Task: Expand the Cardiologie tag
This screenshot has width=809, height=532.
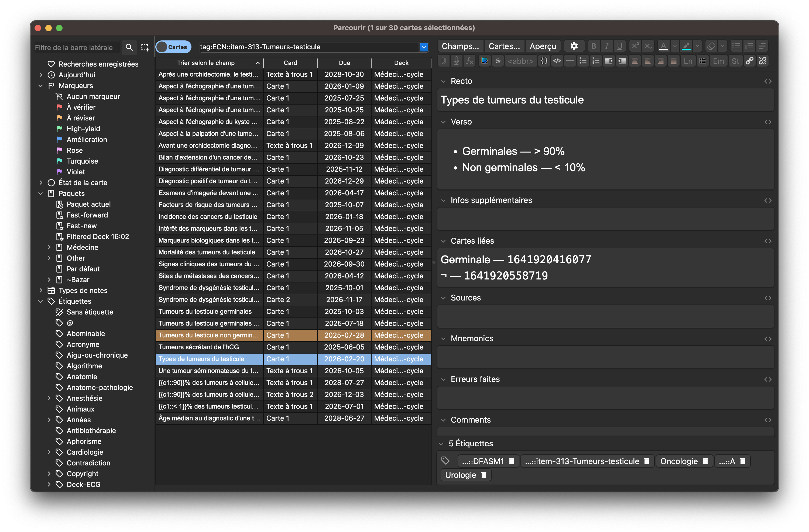Action: [x=49, y=452]
